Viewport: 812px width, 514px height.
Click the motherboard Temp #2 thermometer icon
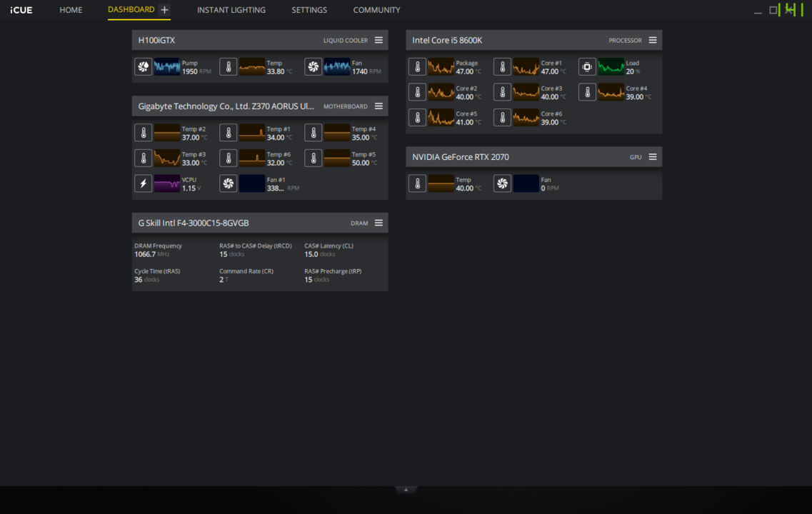click(144, 133)
